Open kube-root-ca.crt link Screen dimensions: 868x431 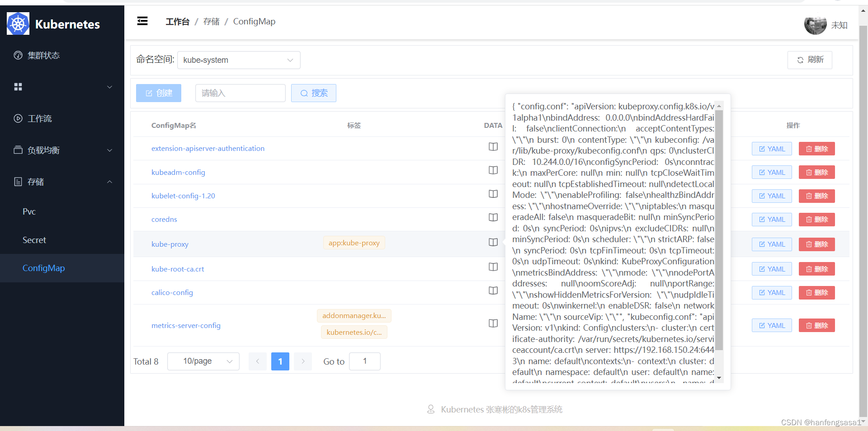coord(178,269)
